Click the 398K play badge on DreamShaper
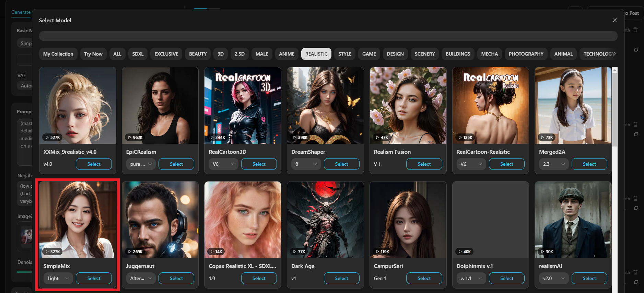644x293 pixels. (300, 137)
